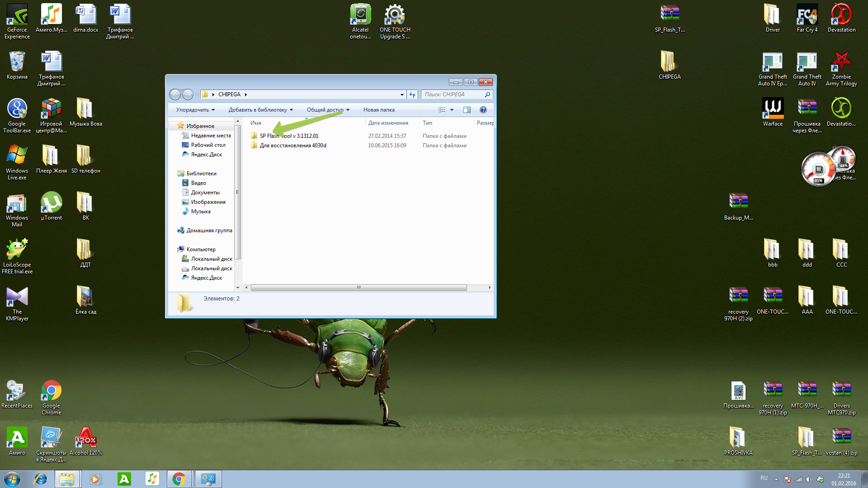Open the view options dropdown arrow

tap(452, 110)
